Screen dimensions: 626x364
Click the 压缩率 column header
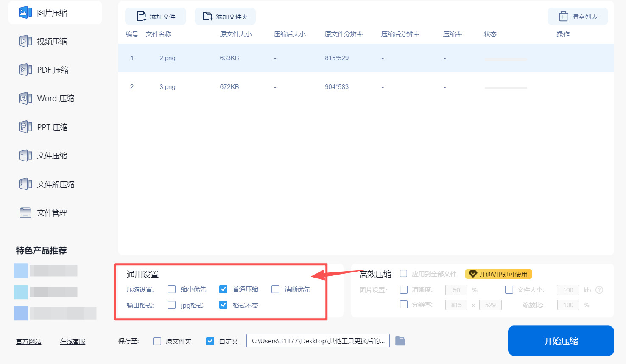pyautogui.click(x=453, y=34)
